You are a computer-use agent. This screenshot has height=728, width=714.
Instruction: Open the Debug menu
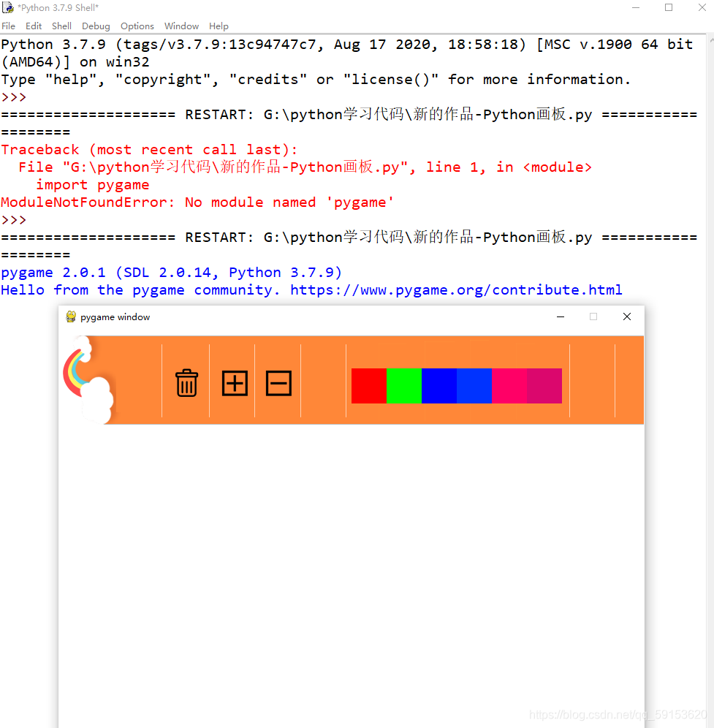(x=95, y=26)
